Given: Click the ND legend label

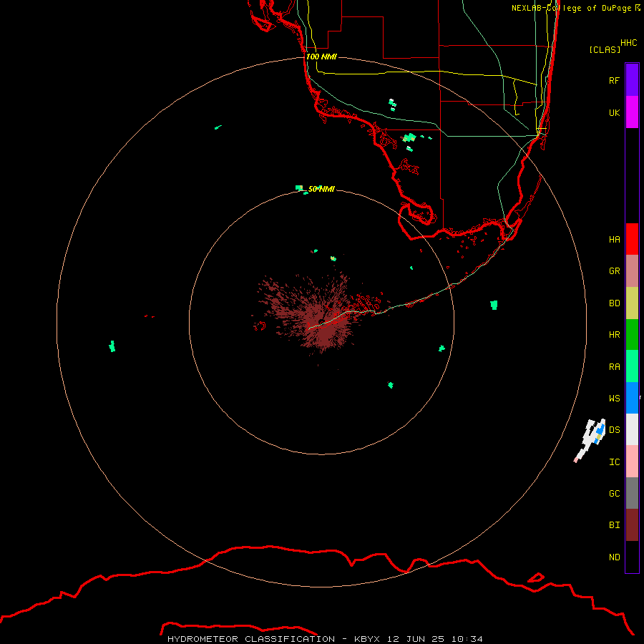Looking at the screenshot, I should pyautogui.click(x=615, y=557).
